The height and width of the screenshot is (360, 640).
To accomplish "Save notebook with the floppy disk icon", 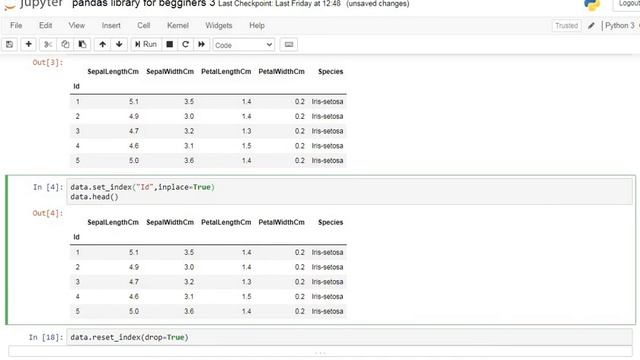I will (9, 44).
